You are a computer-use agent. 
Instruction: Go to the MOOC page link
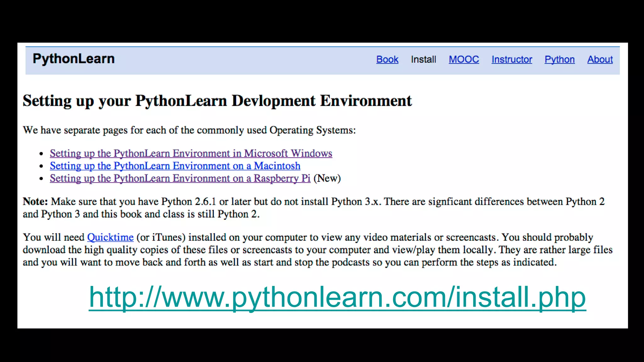464,59
